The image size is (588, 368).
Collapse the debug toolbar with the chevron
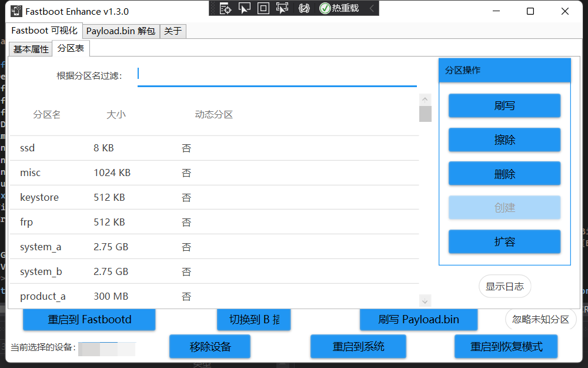click(372, 8)
